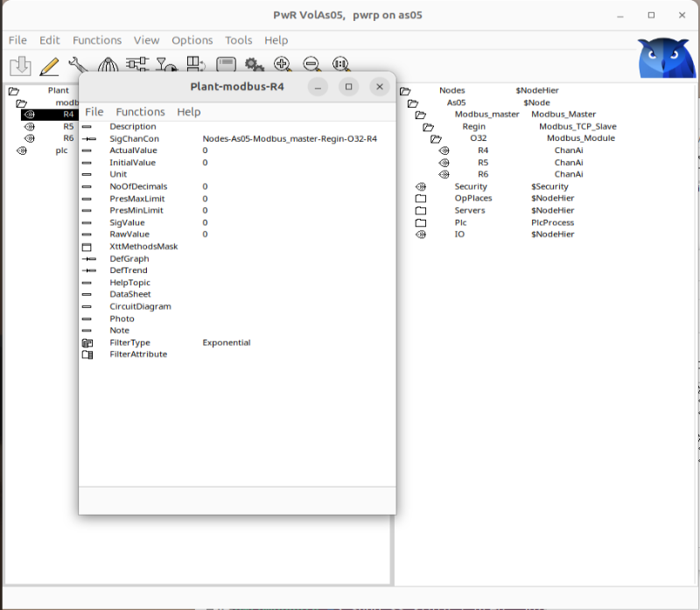The height and width of the screenshot is (610, 700).
Task: Expand the Servers folder
Action: (421, 210)
